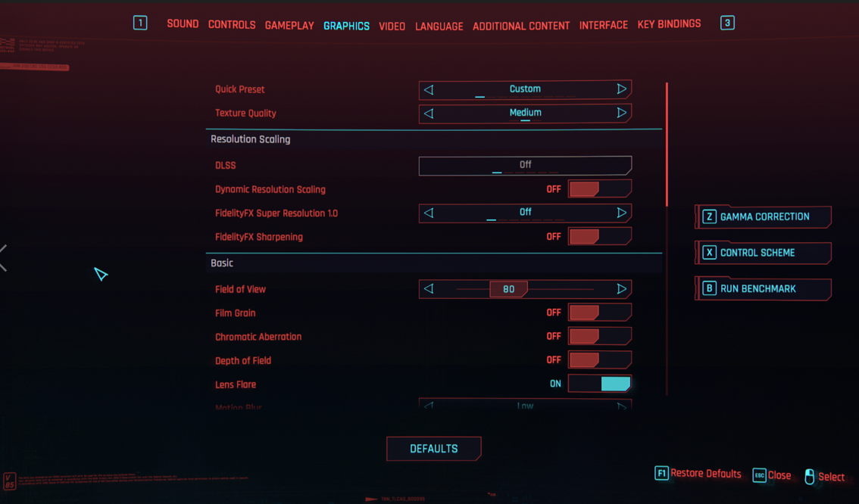Click the Z key icon beside Gamma Correction

click(710, 216)
